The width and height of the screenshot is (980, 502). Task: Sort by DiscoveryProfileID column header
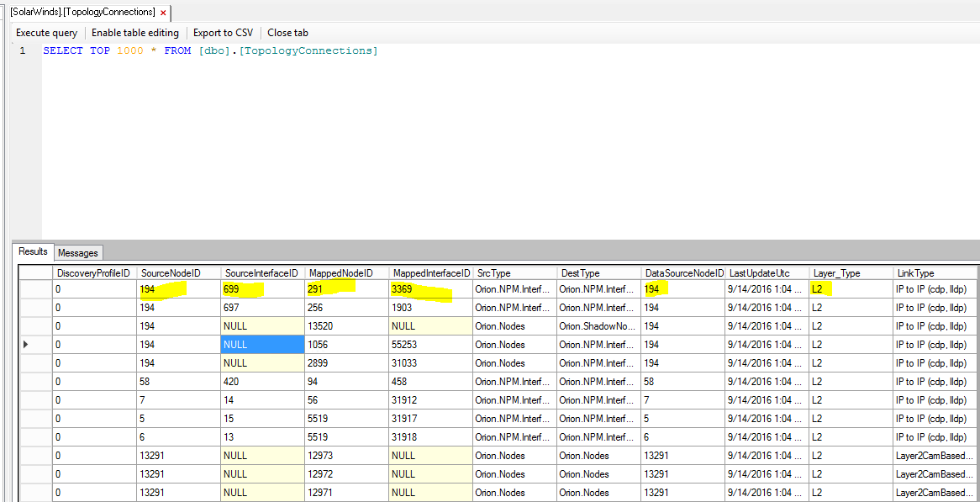[94, 273]
